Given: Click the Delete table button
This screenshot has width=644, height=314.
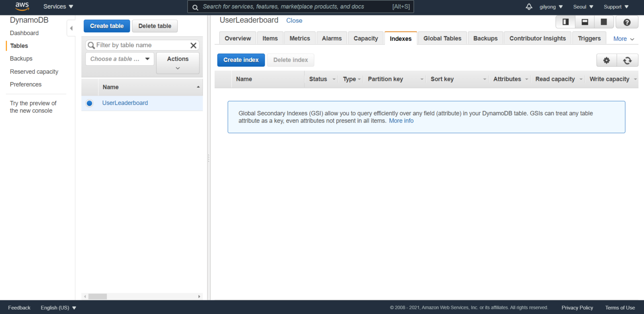Looking at the screenshot, I should 155,26.
